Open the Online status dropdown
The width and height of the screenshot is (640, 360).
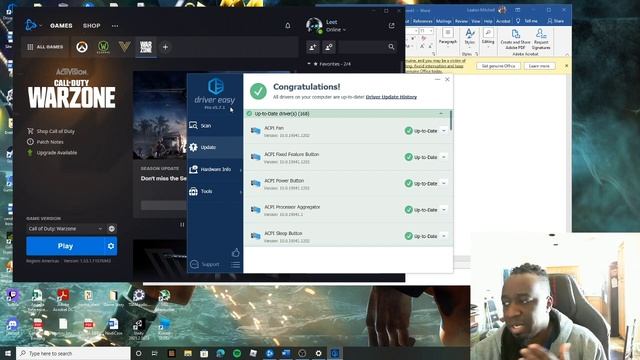point(336,30)
